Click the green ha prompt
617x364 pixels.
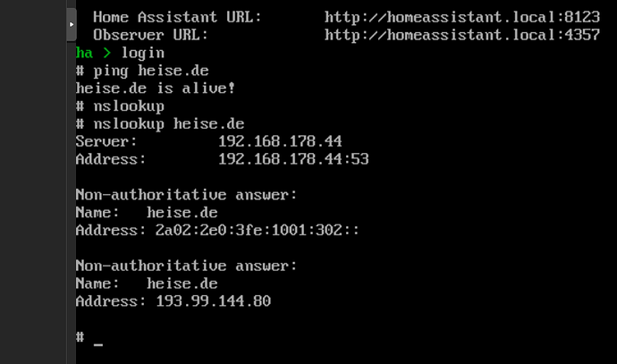(x=84, y=53)
